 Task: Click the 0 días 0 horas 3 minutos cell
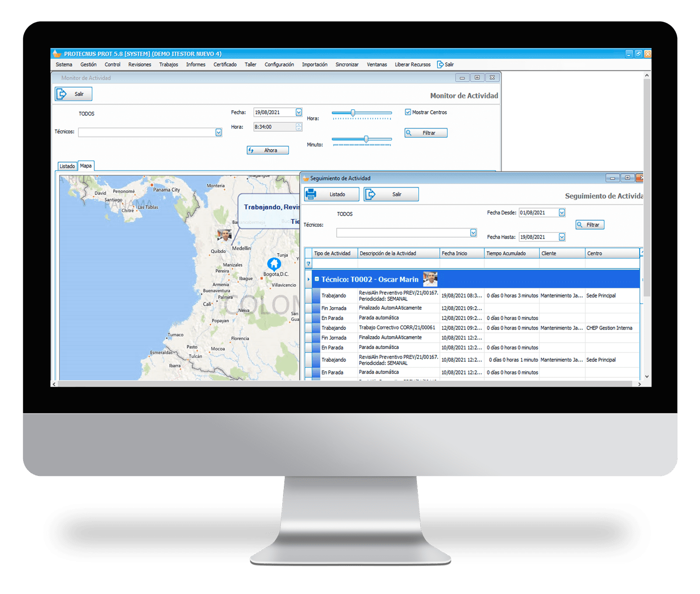pyautogui.click(x=512, y=296)
